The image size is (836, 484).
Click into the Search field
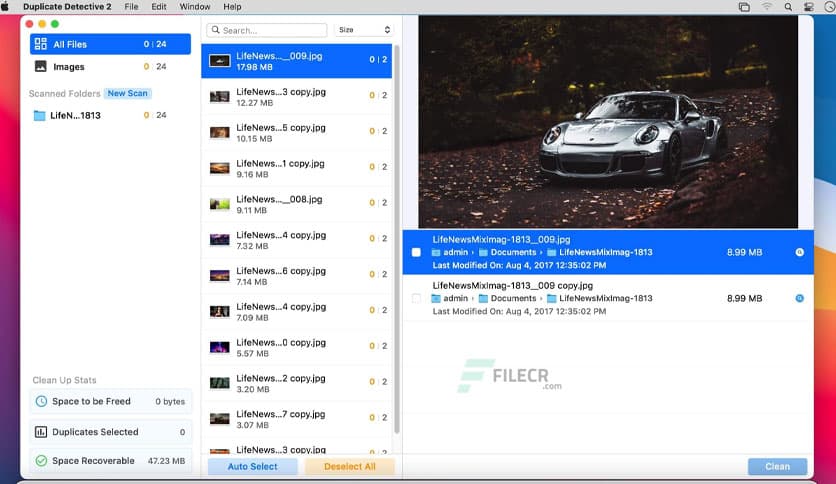267,30
